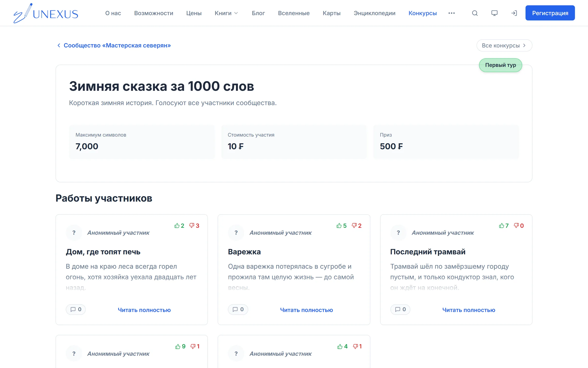Go to the Цены page

[194, 13]
